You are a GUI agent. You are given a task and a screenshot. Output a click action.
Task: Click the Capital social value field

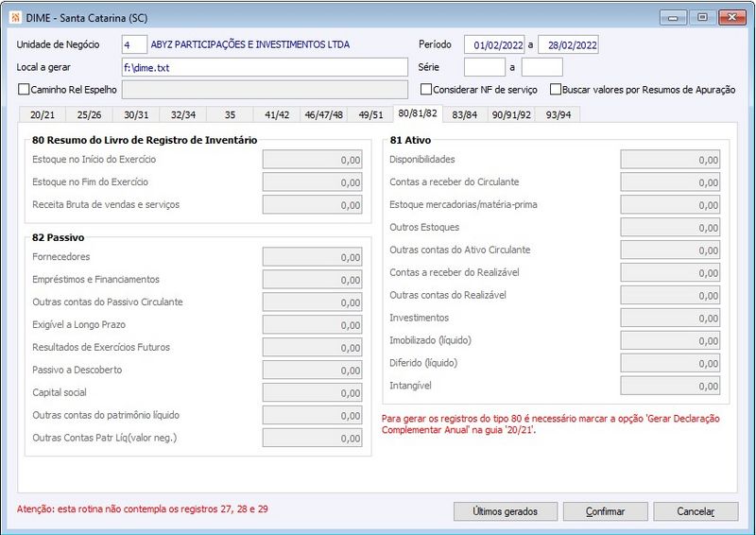pyautogui.click(x=313, y=393)
